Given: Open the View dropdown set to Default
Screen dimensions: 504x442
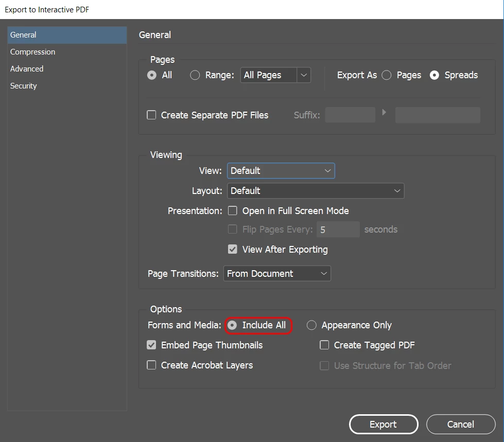Looking at the screenshot, I should 281,171.
